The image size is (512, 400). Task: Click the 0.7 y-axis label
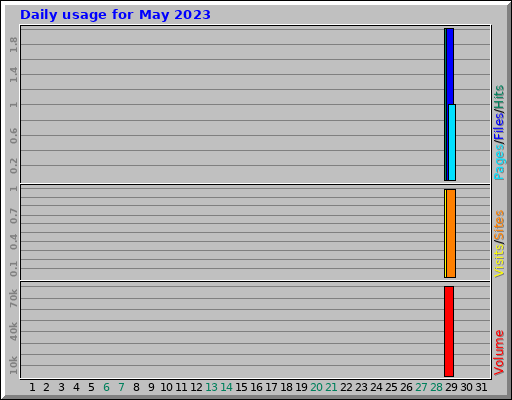tap(13, 216)
